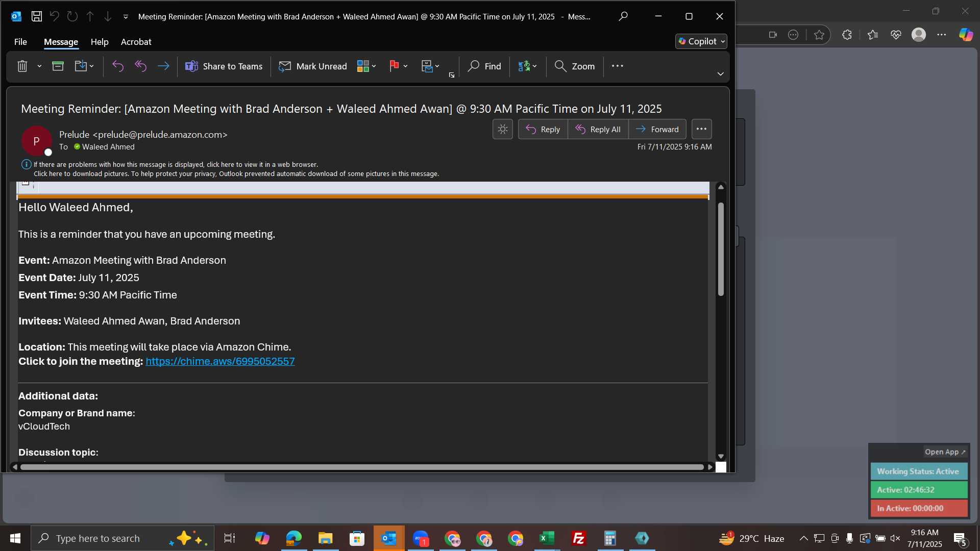Click Forward in message header
The width and height of the screenshot is (980, 551).
[657, 129]
